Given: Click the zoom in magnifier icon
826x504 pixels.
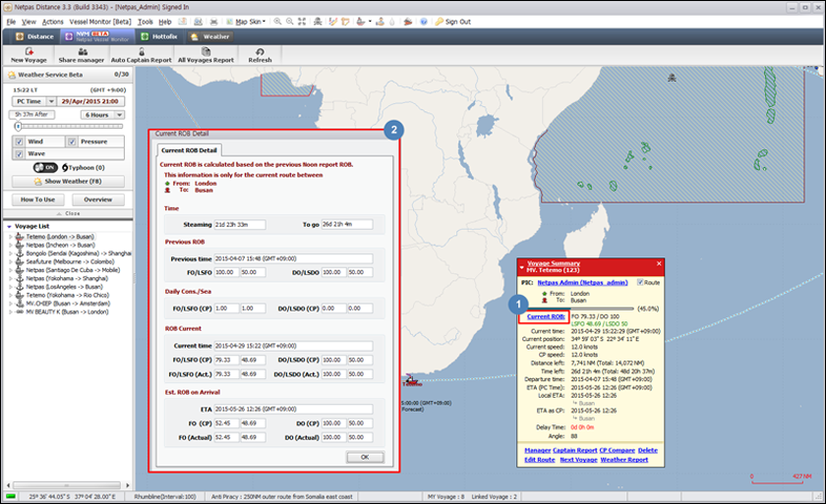Looking at the screenshot, I should (x=277, y=22).
